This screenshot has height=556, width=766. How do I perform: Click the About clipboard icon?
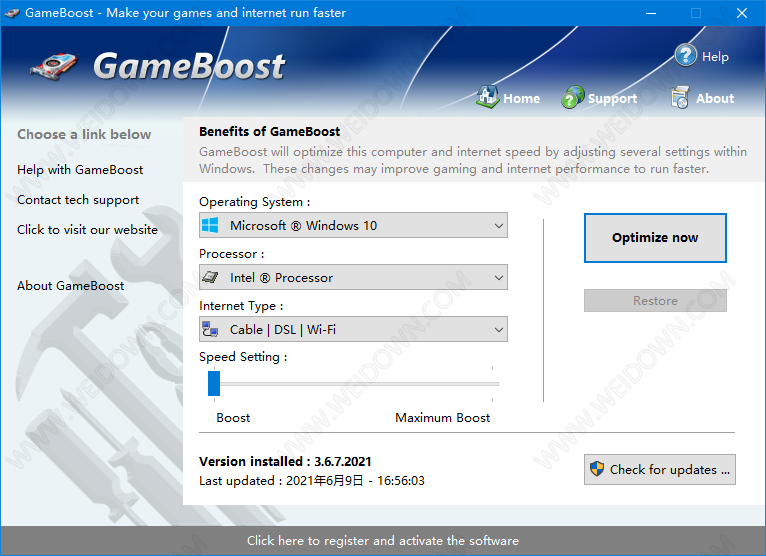(680, 98)
